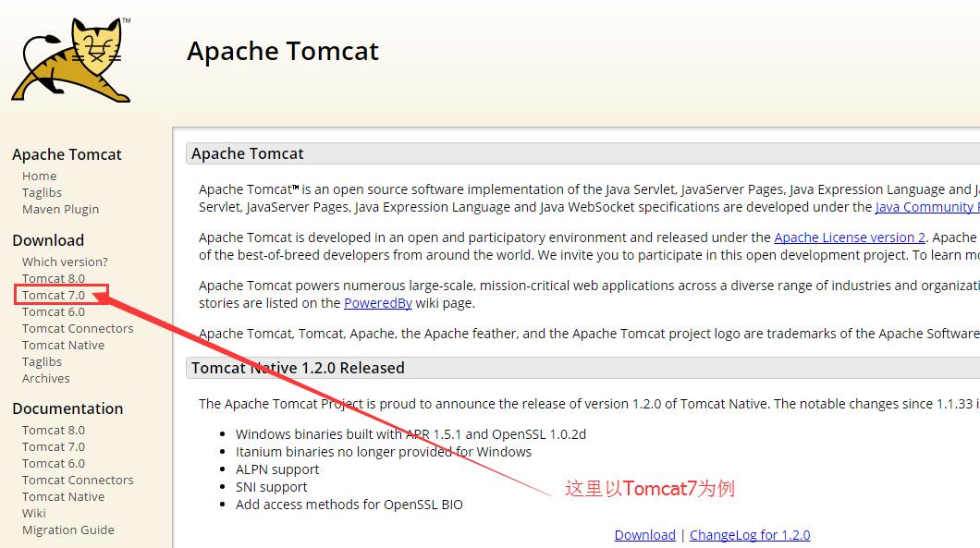Click the 'Apache Tomcat' content section heading
Image resolution: width=980 pixels, height=548 pixels.
[248, 153]
